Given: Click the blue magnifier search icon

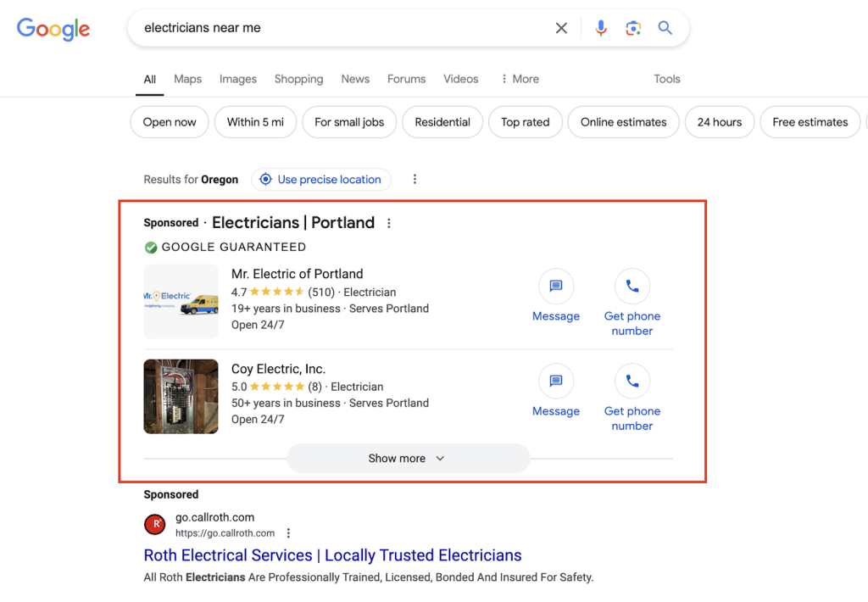Looking at the screenshot, I should point(665,28).
